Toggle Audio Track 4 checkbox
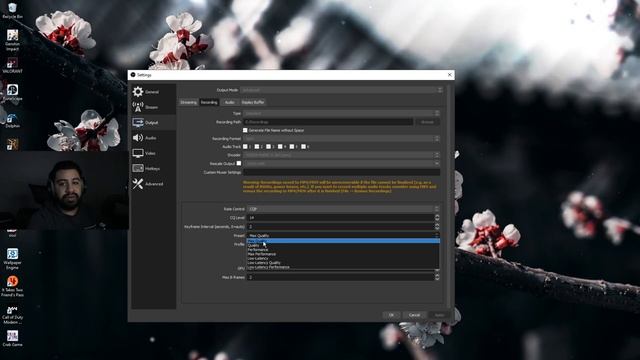This screenshot has width=640, height=360. point(280,147)
